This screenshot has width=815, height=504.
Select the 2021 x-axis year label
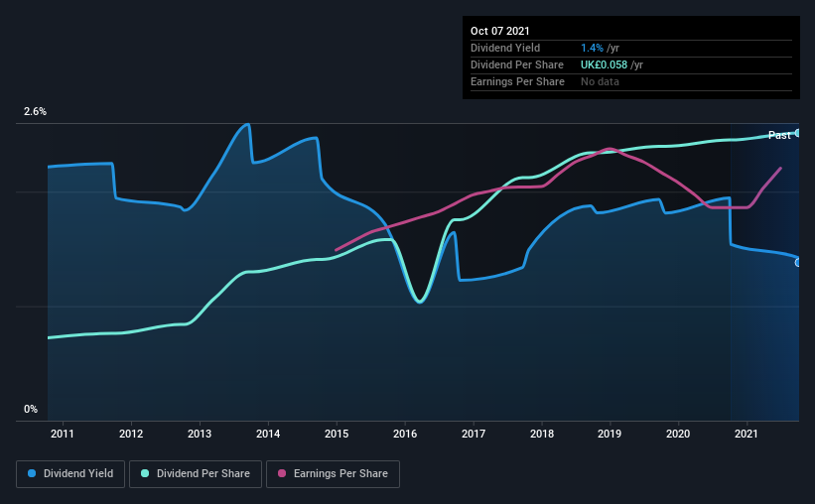[747, 434]
